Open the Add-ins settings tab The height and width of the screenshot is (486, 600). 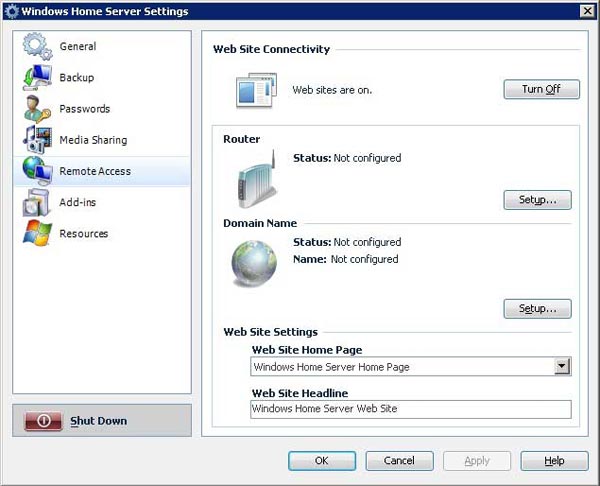(102, 202)
